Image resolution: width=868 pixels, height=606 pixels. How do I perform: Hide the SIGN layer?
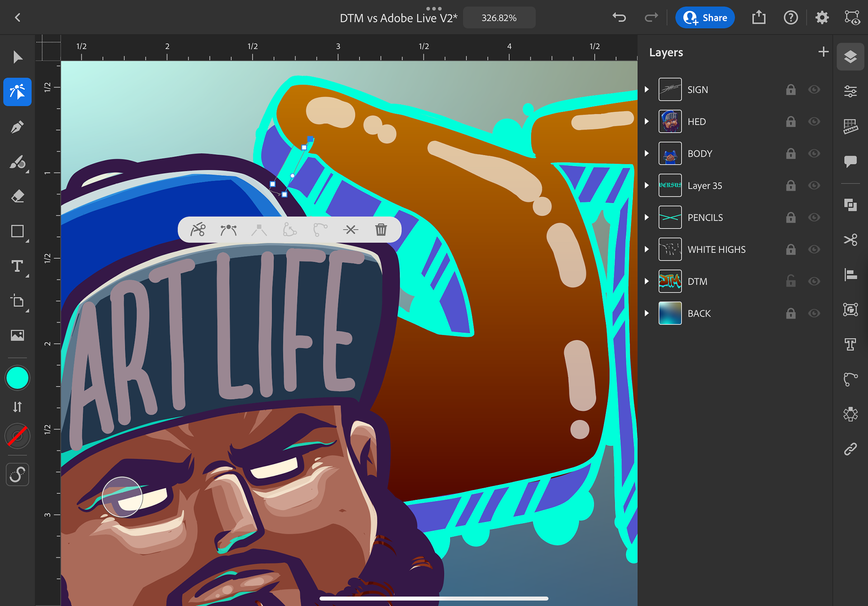pos(814,89)
